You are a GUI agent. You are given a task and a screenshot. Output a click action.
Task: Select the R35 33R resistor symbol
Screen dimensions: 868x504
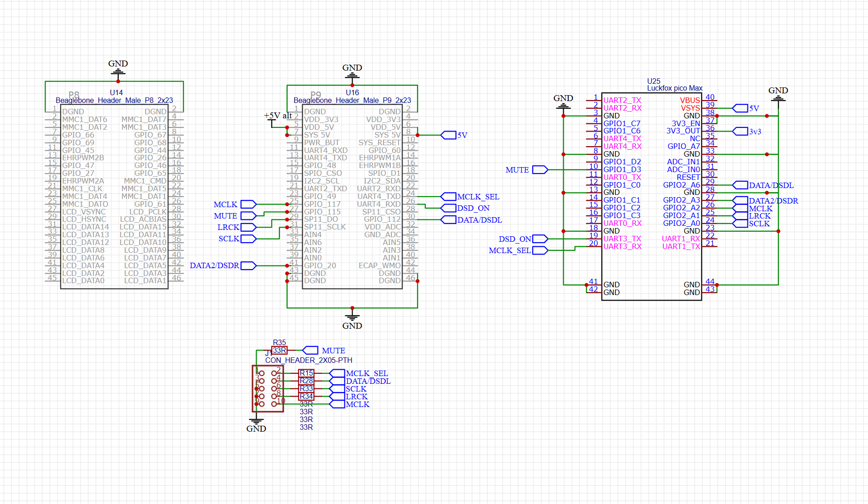[279, 350]
